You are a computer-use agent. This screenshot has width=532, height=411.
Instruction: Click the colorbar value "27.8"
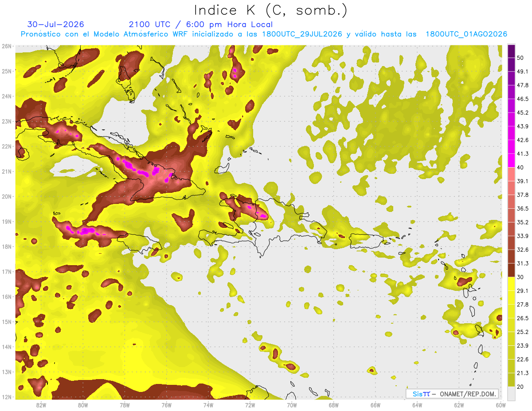coord(522,305)
